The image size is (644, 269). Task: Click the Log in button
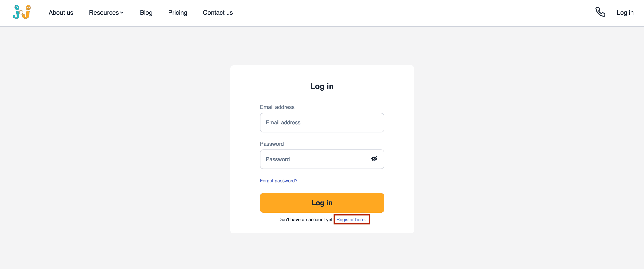(322, 203)
